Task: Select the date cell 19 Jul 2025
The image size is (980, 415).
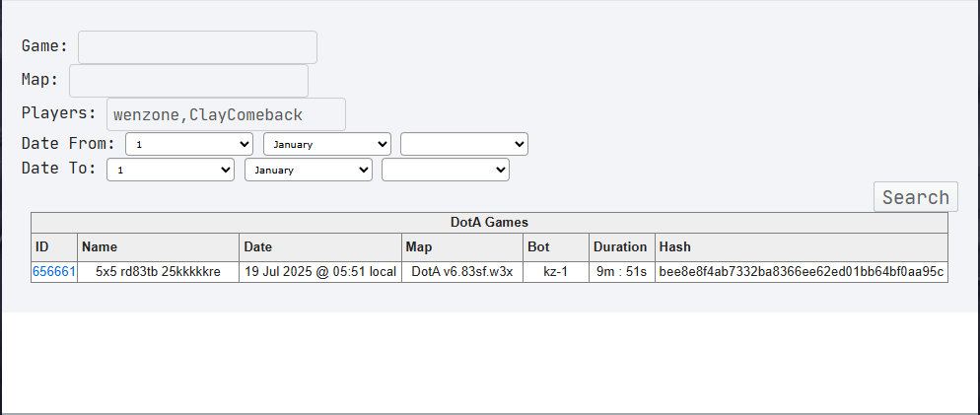Action: (320, 272)
